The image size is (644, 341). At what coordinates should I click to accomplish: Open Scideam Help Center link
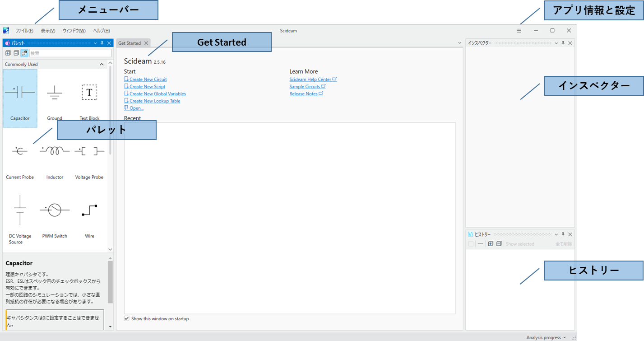click(x=313, y=79)
